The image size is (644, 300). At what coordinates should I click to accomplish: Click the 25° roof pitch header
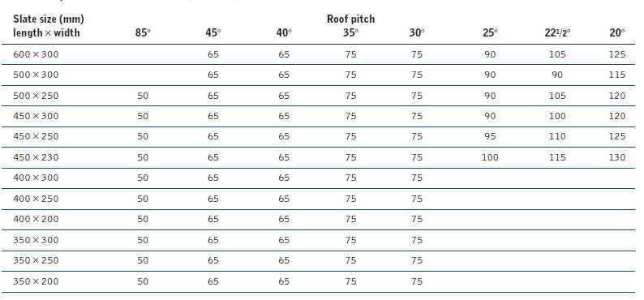(490, 32)
